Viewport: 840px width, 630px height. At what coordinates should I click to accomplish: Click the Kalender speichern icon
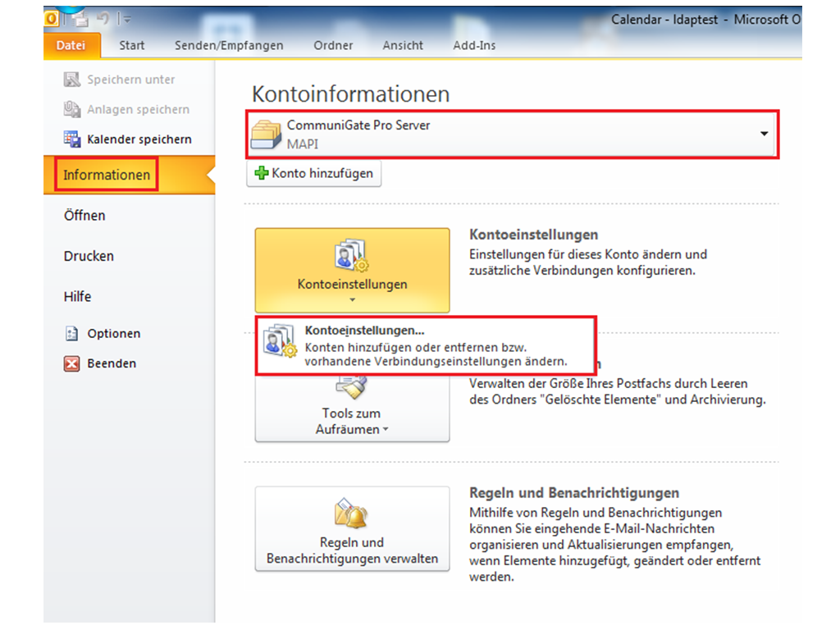click(72, 139)
